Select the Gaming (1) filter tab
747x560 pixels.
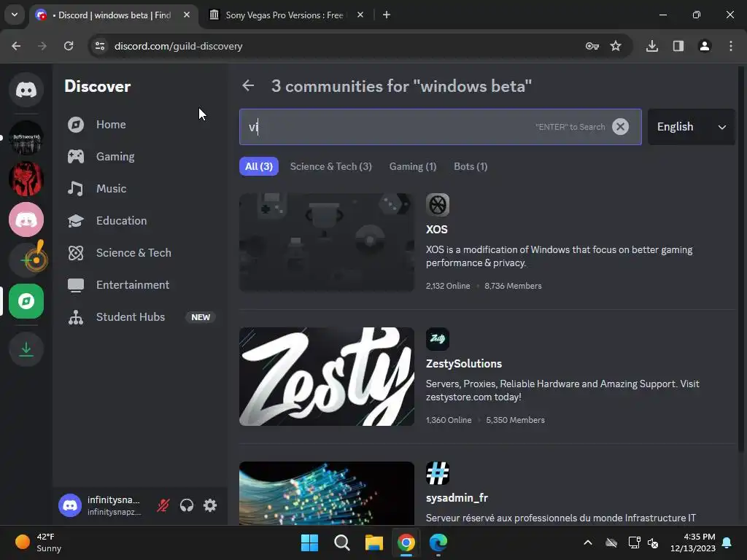(413, 166)
